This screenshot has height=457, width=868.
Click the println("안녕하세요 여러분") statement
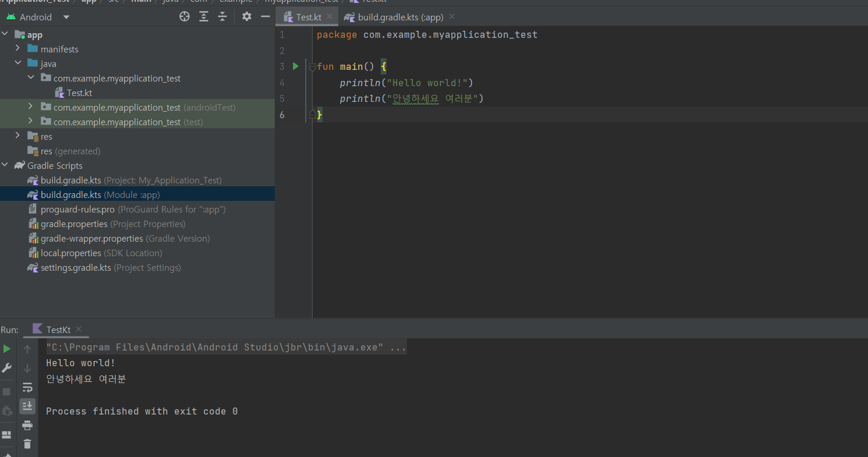[x=412, y=98]
